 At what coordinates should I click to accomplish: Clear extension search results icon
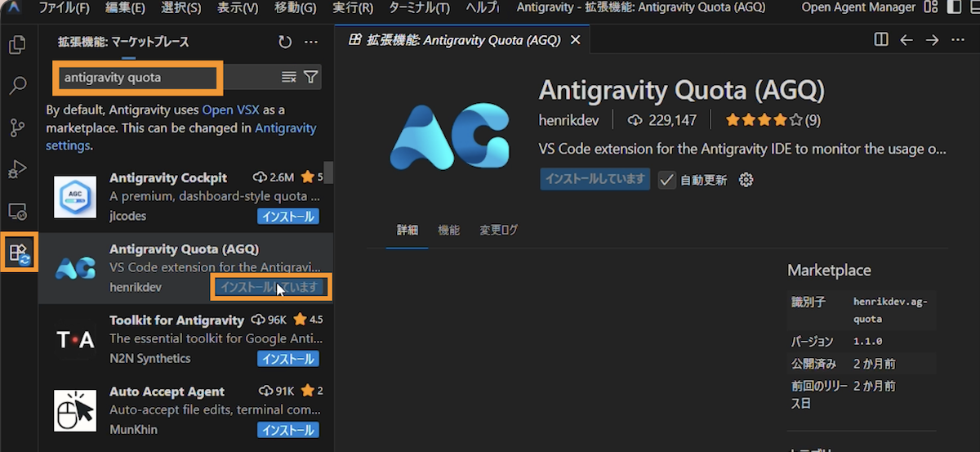pos(289,77)
